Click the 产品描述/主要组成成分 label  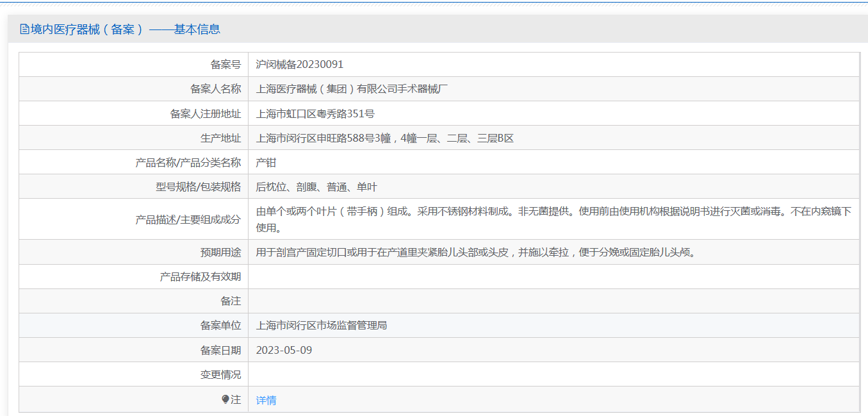pos(188,219)
